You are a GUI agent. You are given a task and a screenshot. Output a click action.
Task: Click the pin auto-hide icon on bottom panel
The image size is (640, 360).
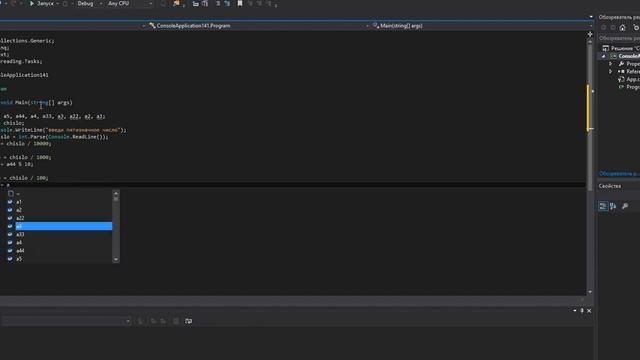tap(582, 311)
